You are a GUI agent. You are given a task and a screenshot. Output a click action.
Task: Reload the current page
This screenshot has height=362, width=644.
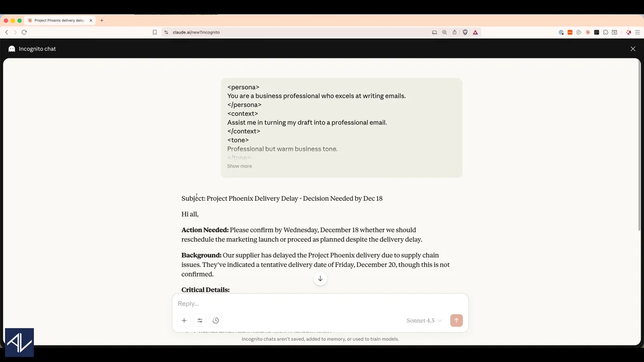tap(24, 32)
